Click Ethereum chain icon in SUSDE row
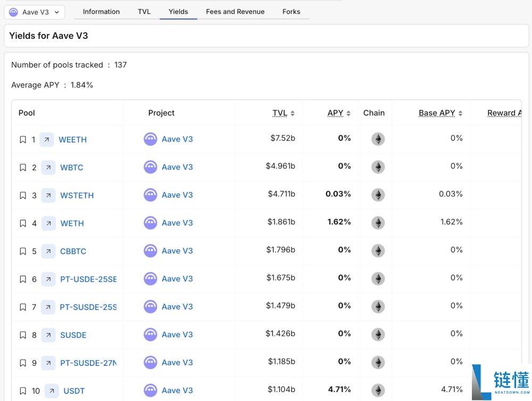Viewport: 532px width, 401px height. coord(378,335)
